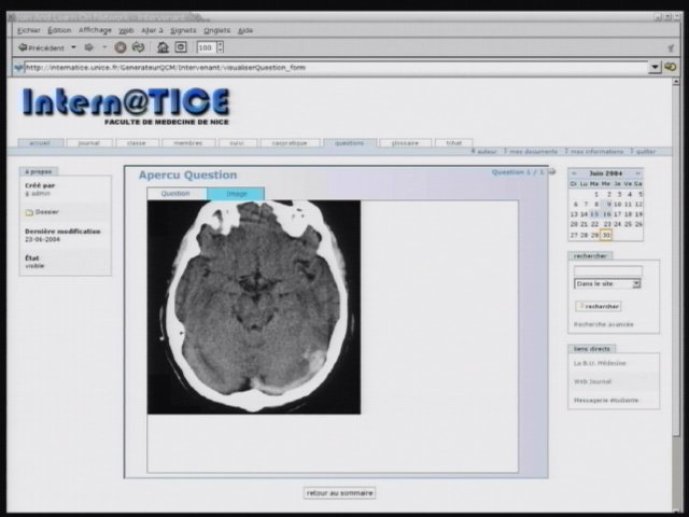This screenshot has height=517, width=689.
Task: Go to the home page icon
Action: point(163,47)
